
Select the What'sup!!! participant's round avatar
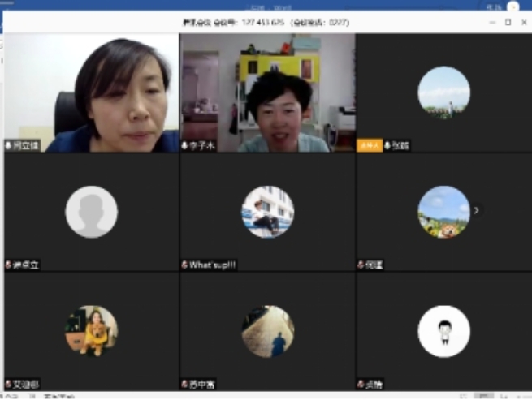tap(267, 212)
